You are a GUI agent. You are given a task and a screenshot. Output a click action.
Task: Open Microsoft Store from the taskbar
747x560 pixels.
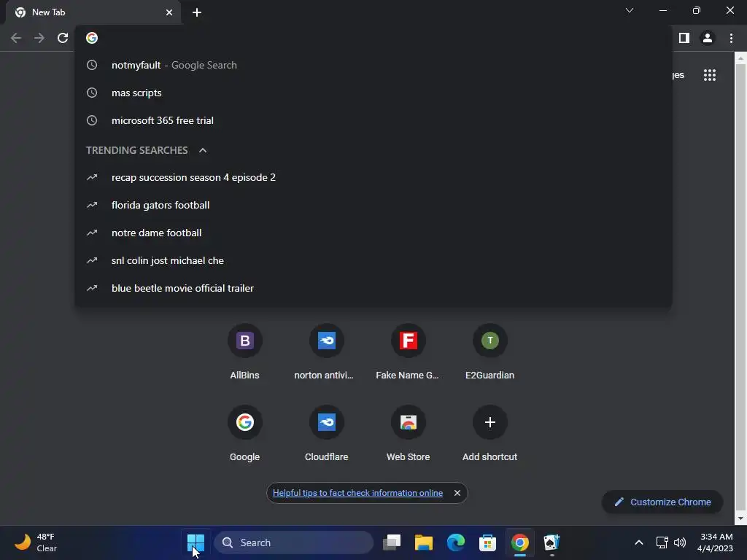487,542
